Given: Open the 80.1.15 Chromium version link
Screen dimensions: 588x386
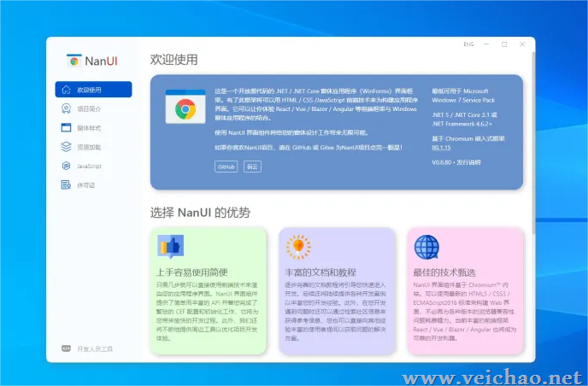Looking at the screenshot, I should tap(441, 148).
